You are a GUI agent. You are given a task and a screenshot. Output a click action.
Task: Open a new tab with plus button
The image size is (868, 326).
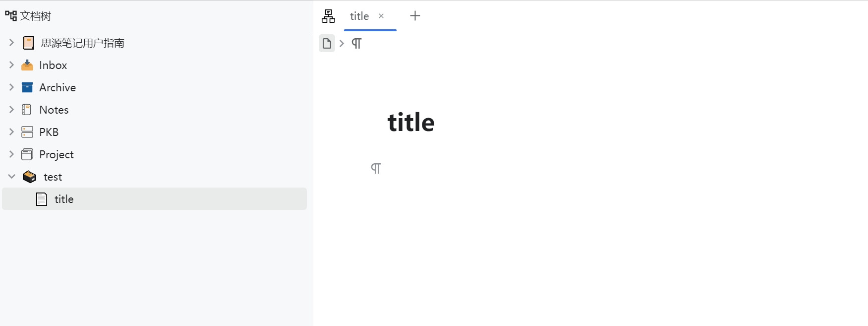415,16
